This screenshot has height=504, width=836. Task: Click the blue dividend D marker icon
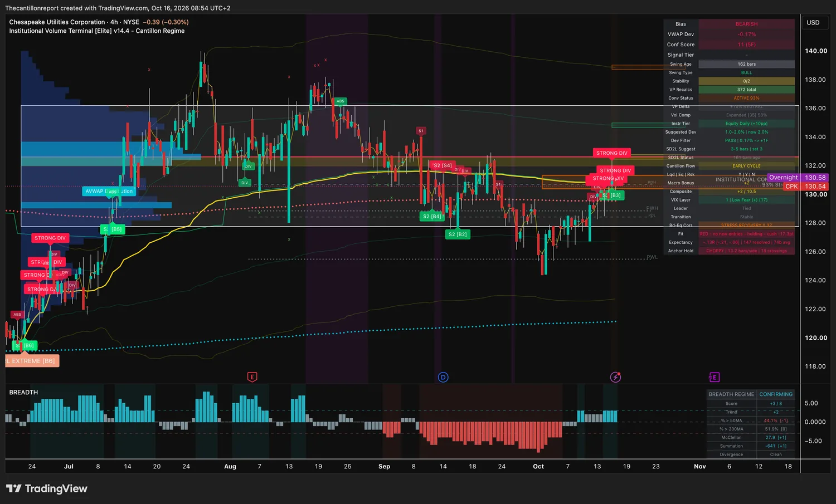tap(443, 377)
